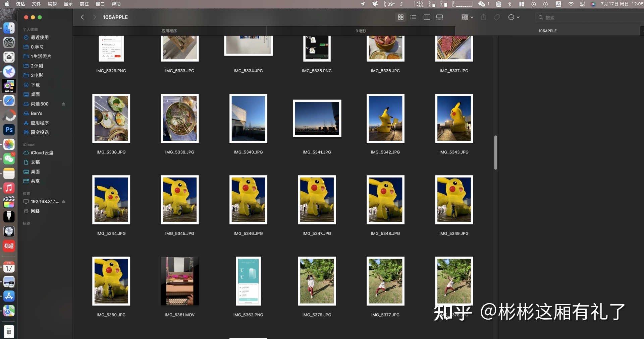Open 应用程序 in the sidebar
644x339 pixels.
pos(40,123)
